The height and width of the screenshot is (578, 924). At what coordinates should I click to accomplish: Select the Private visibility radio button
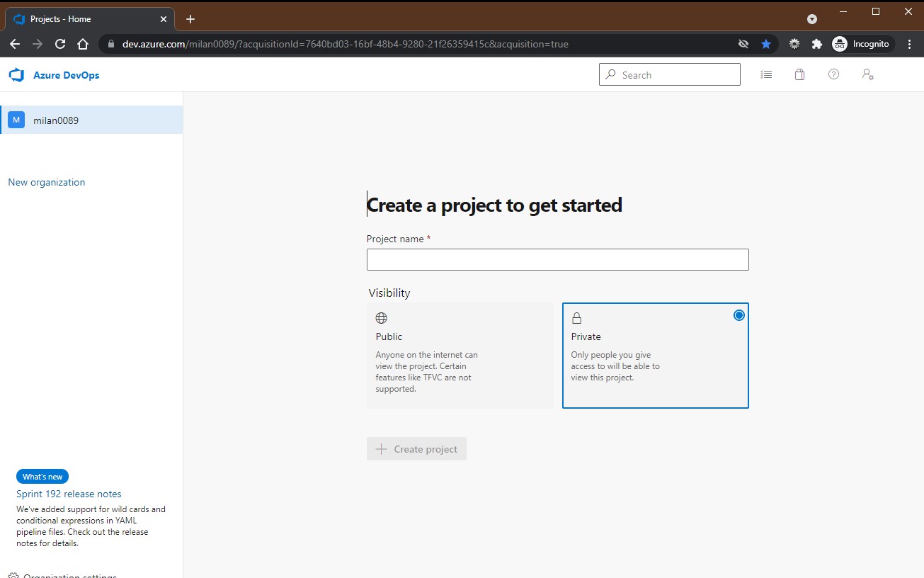click(x=738, y=314)
